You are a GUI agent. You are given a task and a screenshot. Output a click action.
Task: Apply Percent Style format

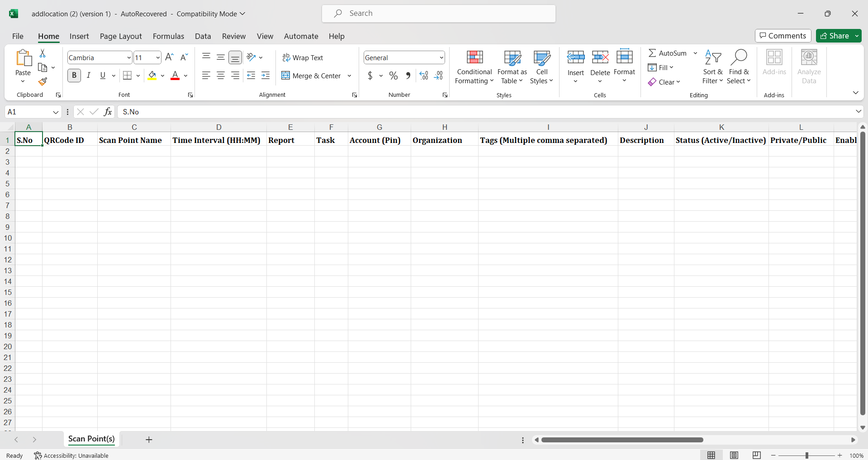[394, 76]
